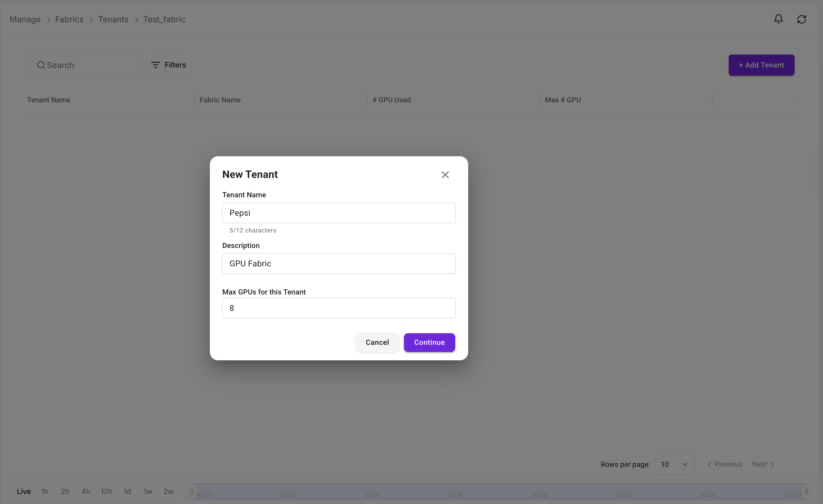Go to Fabrics in the breadcrumb
Image resolution: width=823 pixels, height=504 pixels.
point(69,19)
